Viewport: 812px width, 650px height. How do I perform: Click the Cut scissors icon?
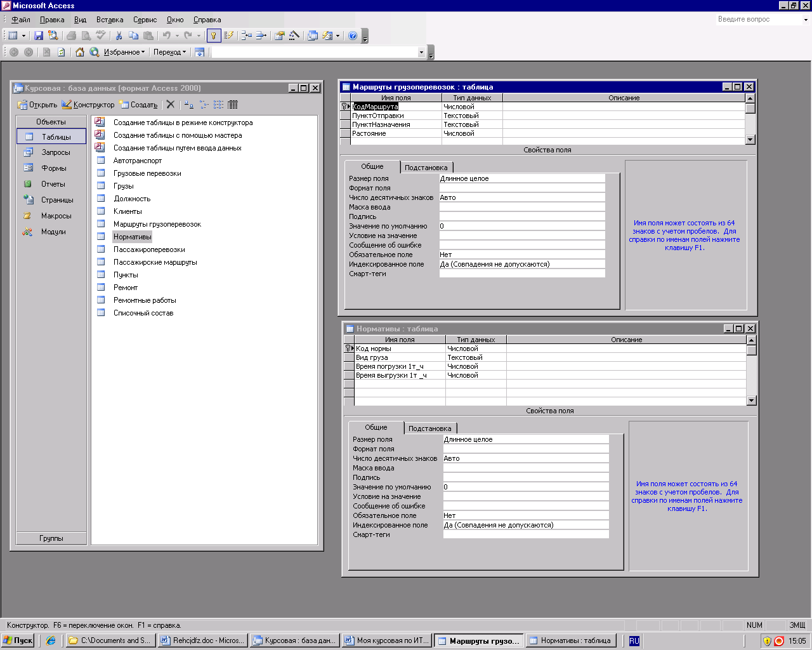click(x=119, y=36)
